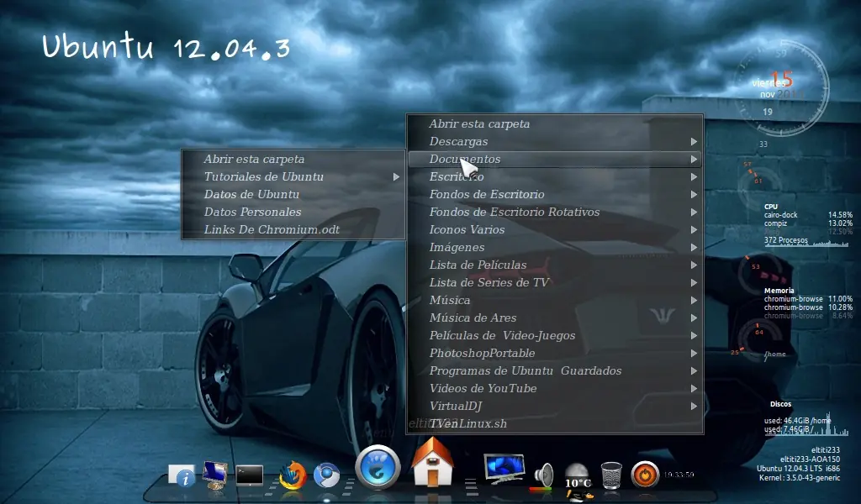Expand Fondos de Escritorio submenu arrow
This screenshot has width=861, height=504.
[x=694, y=195]
